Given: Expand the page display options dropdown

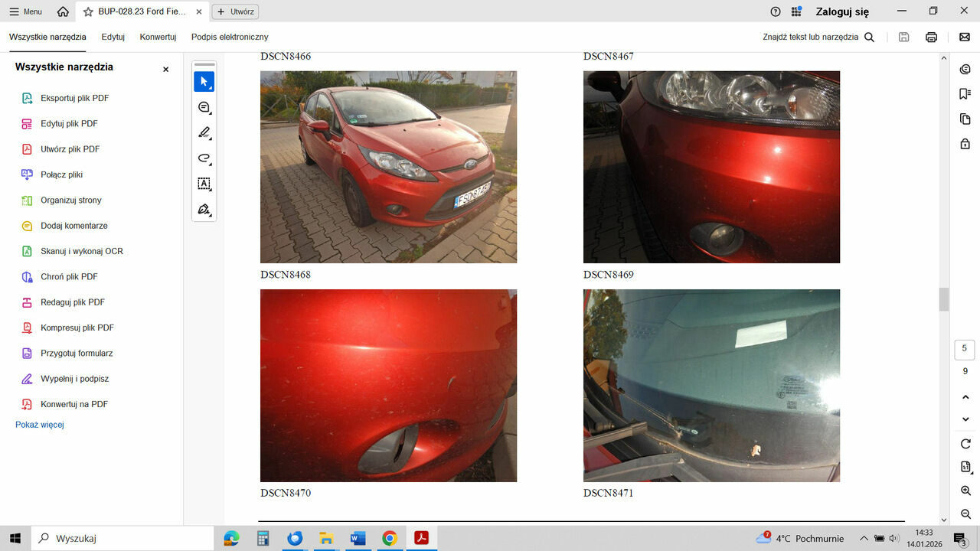Looking at the screenshot, I should tap(965, 467).
